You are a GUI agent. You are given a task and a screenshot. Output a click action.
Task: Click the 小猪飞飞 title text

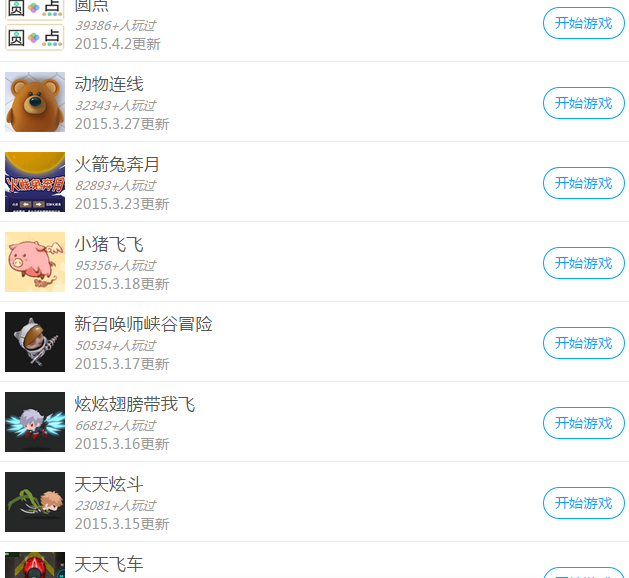(x=109, y=244)
